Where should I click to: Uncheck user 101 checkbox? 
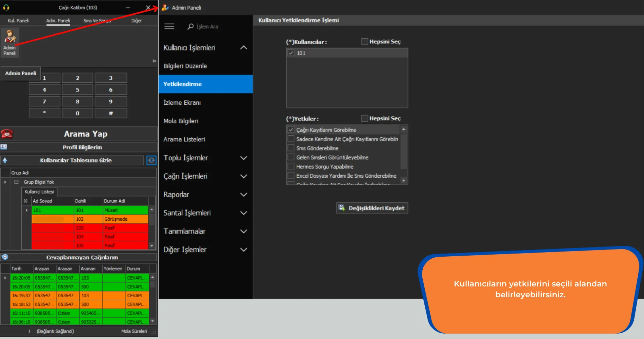point(291,53)
